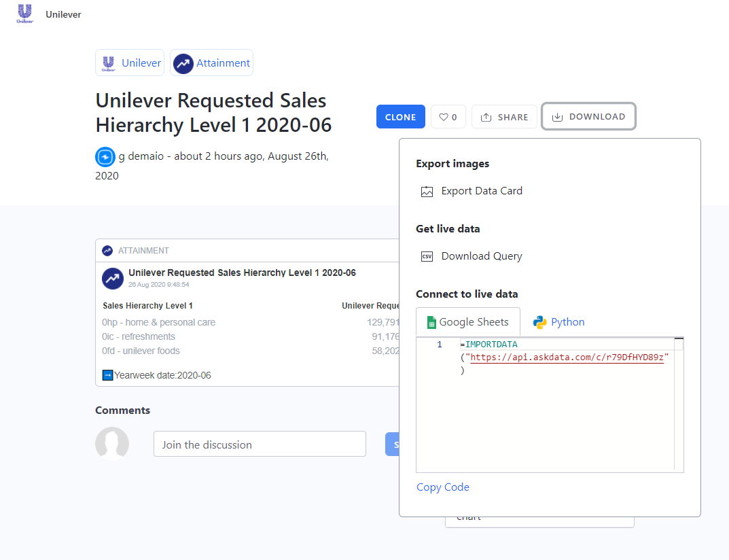This screenshot has width=729, height=560.
Task: Open the card title Unilever Requested Sales Hierarchy
Action: coord(242,273)
